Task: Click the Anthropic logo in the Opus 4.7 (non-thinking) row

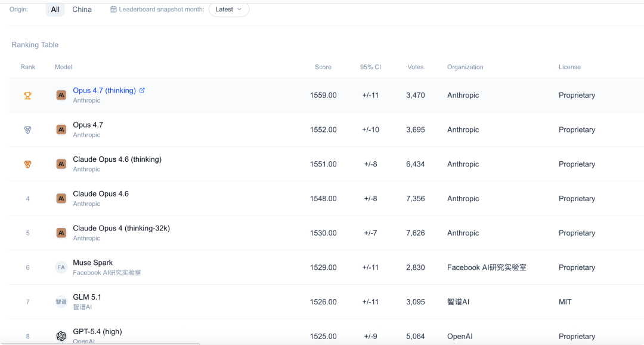Action: (x=61, y=130)
